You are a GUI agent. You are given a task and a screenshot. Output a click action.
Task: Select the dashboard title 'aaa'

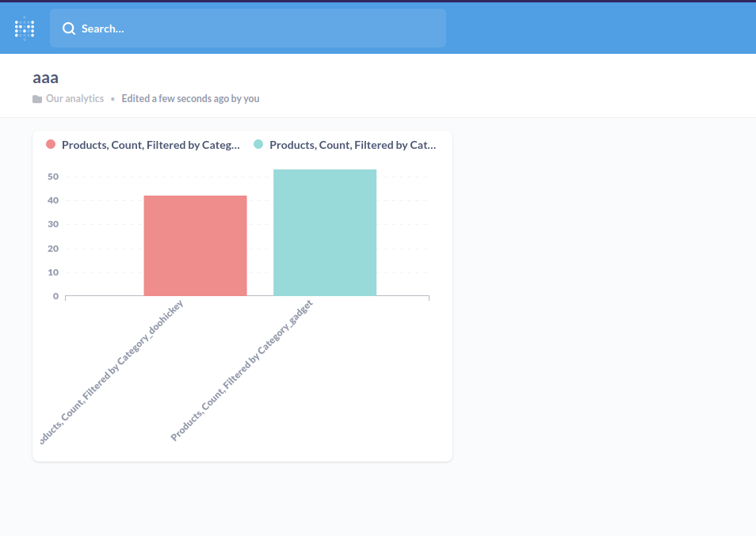pos(44,78)
